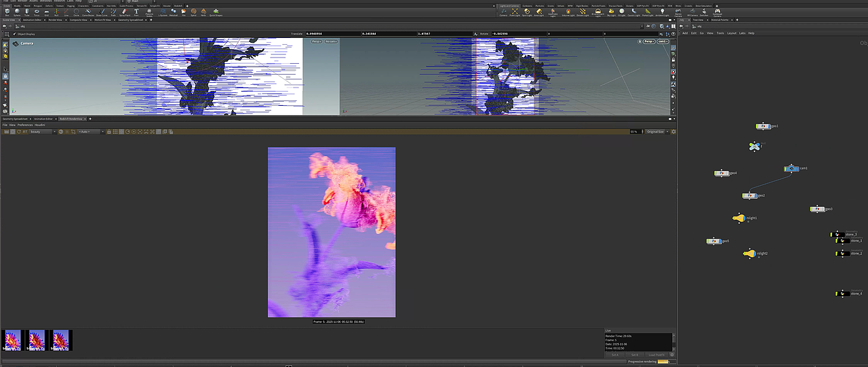Select the Grid shelf tool
Screen dimensions: 868x367
pyautogui.click(x=46, y=12)
